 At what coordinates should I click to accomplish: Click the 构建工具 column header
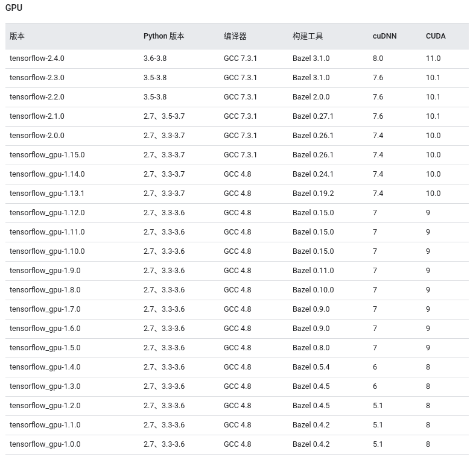click(x=308, y=36)
